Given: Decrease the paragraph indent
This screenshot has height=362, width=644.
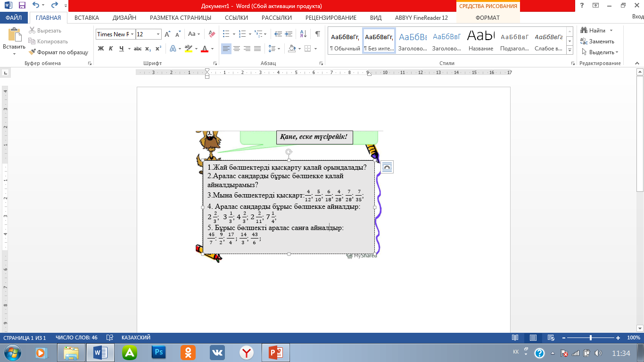Looking at the screenshot, I should [x=278, y=34].
